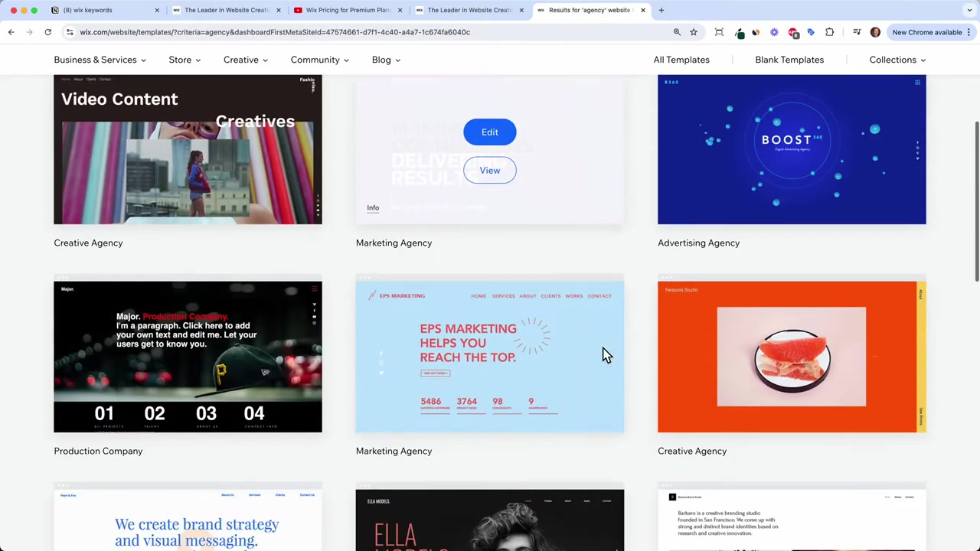
Task: Close the '(8) wix keywords' tab
Action: tap(157, 10)
